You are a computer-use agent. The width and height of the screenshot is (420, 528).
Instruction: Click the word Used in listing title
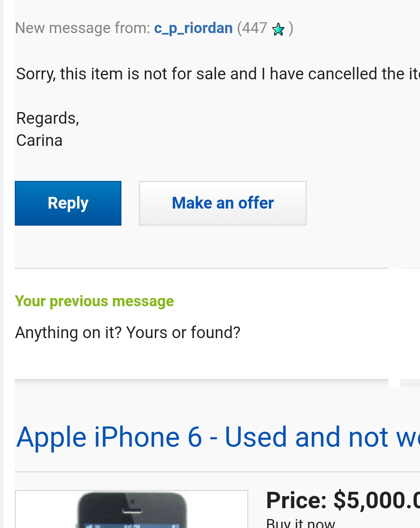[x=256, y=437]
